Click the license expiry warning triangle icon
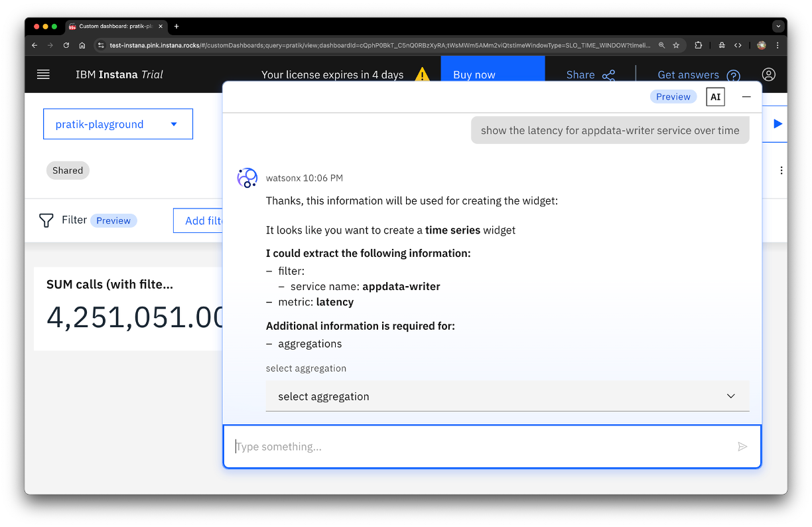 click(422, 74)
